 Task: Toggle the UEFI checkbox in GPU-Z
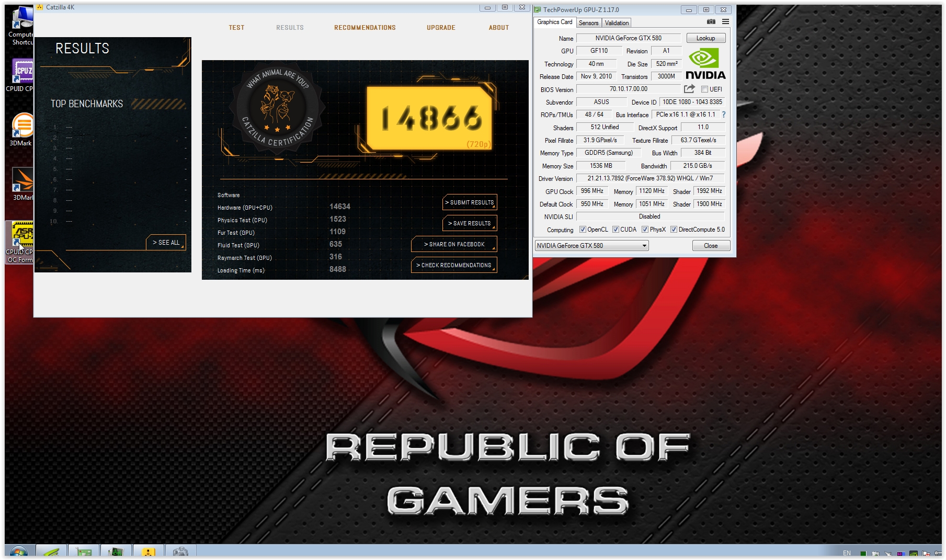(704, 89)
